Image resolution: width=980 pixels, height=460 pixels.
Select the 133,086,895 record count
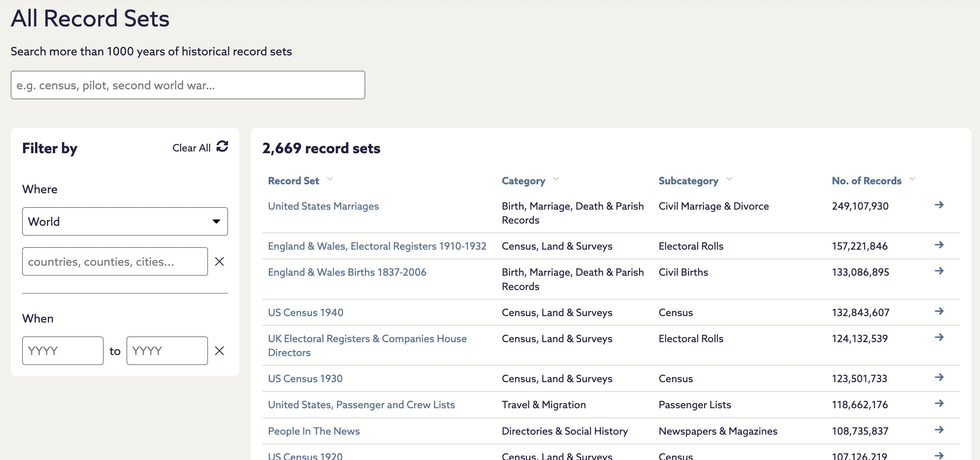(860, 272)
